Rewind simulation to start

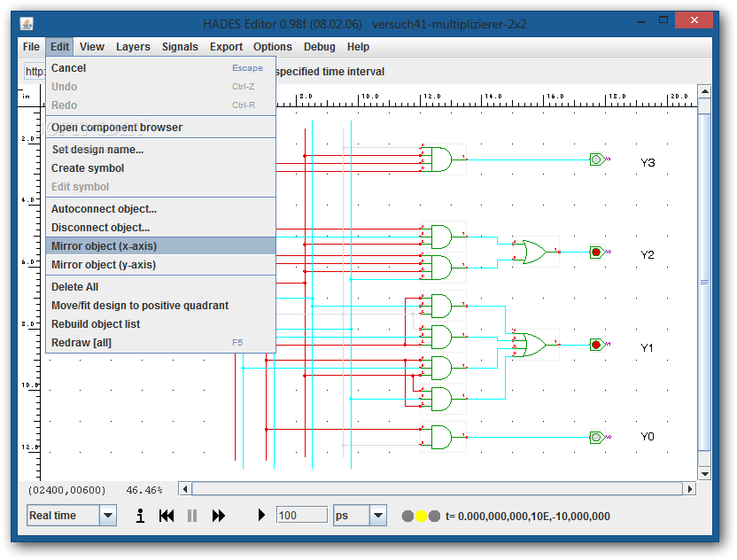167,516
